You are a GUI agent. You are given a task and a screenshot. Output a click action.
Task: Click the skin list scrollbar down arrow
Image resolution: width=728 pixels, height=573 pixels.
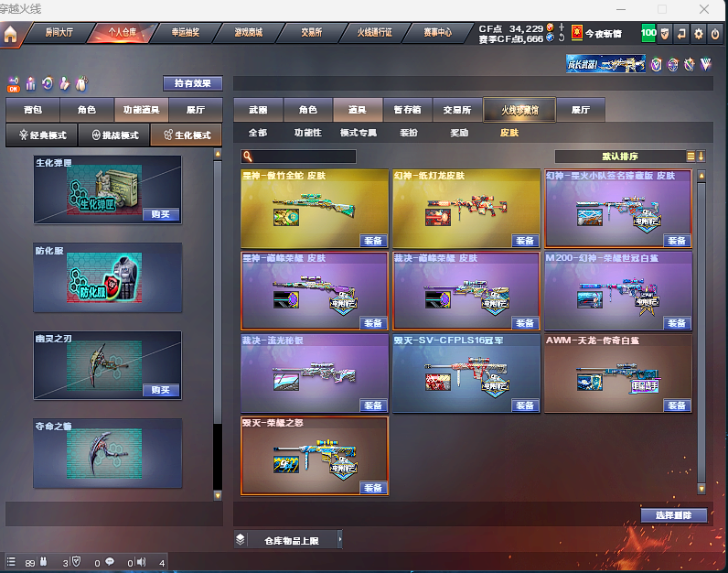[701, 489]
